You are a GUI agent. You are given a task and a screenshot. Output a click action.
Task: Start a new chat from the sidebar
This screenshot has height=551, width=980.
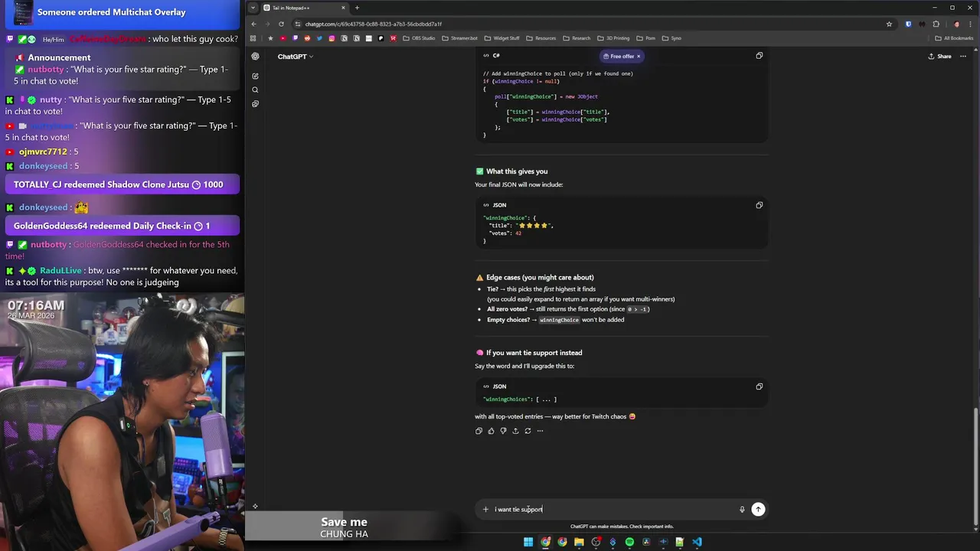coord(255,76)
